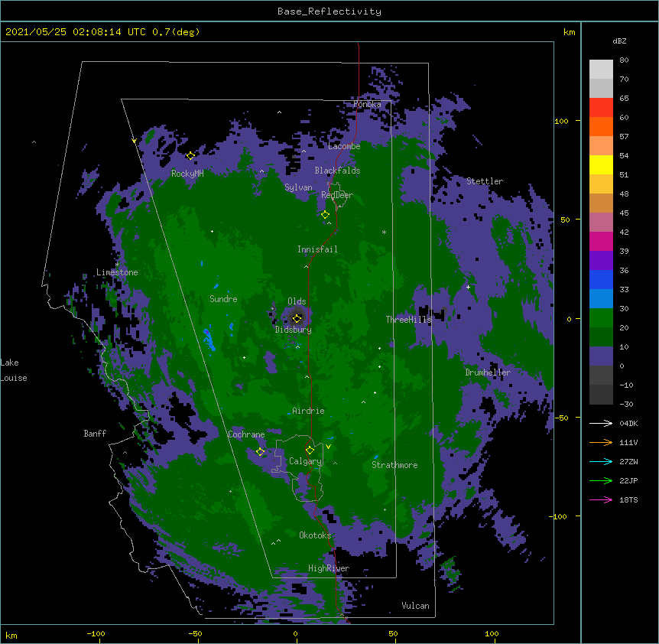Click the yellow station marker above Calgary label
Screen dimensions: 659x644
point(310,450)
